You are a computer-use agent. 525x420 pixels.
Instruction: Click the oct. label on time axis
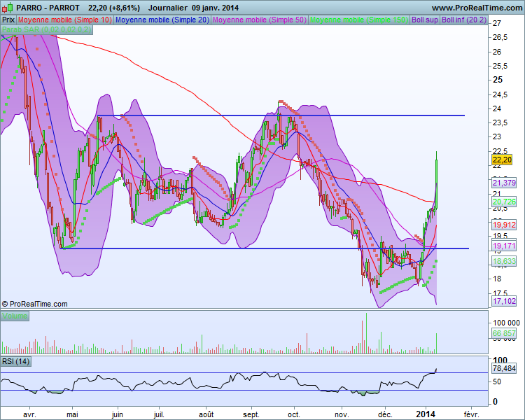pos(294,414)
